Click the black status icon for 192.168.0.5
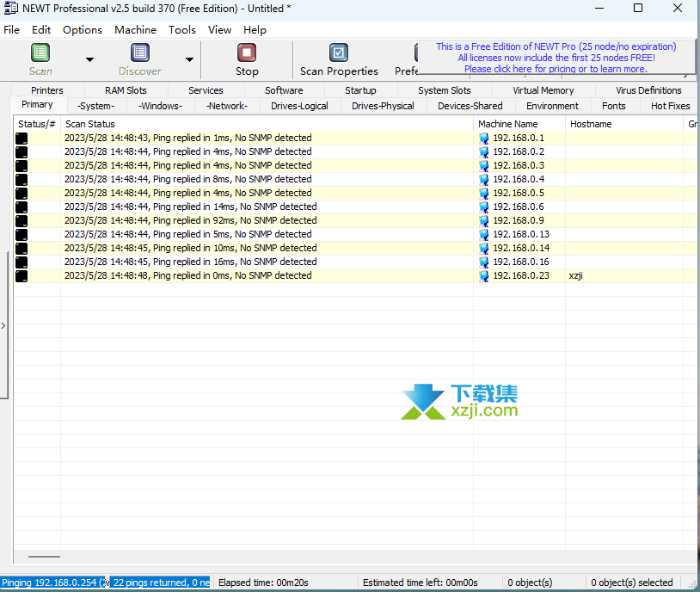Screen dimensions: 700x592 pyautogui.click(x=21, y=194)
